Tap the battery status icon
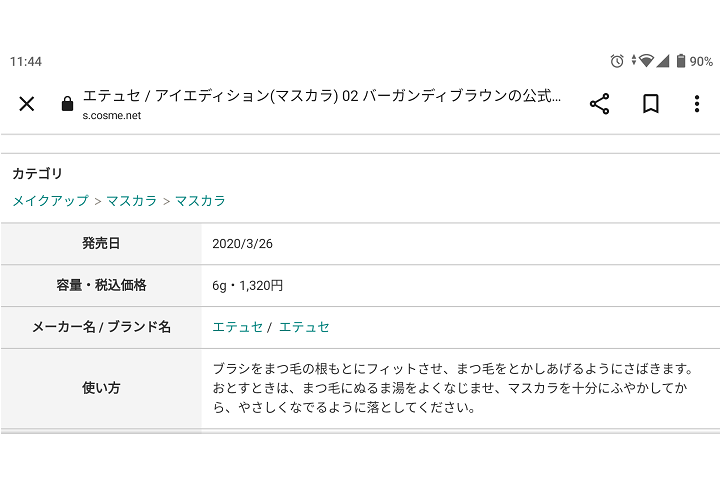The width and height of the screenshot is (720, 481). [x=681, y=61]
